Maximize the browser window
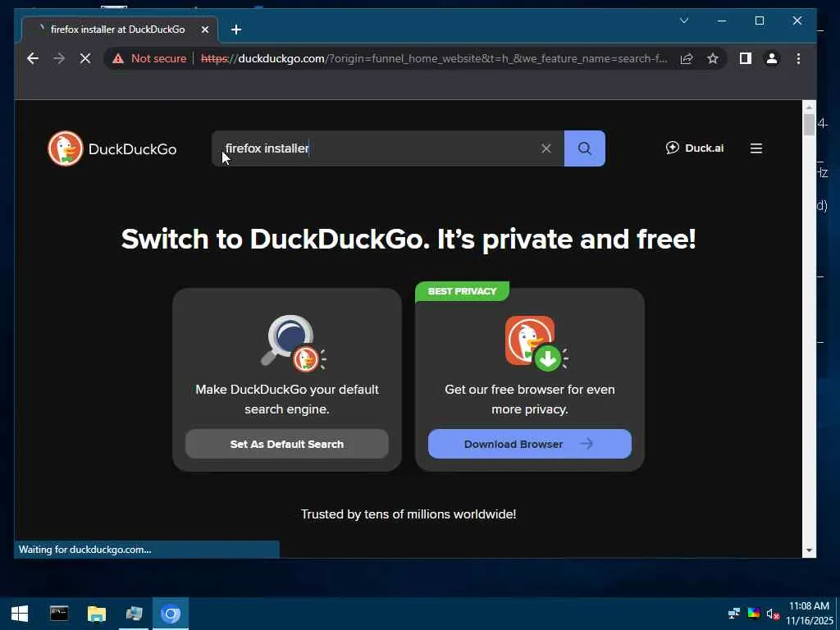The image size is (840, 630). pyautogui.click(x=759, y=21)
